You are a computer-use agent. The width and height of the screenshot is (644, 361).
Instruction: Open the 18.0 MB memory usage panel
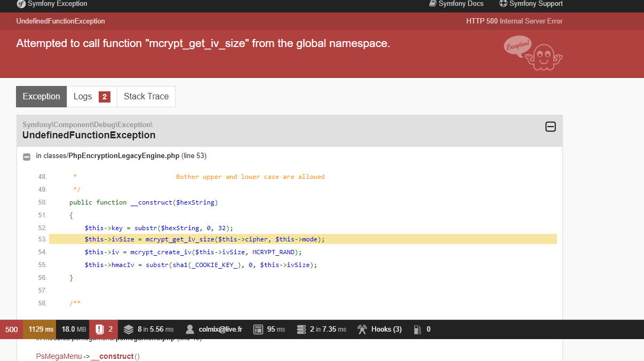[74, 329]
